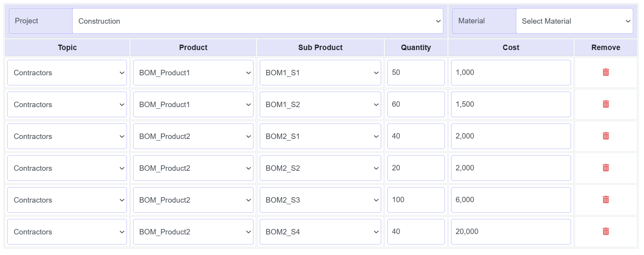Viewport: 644px width, 255px height.
Task: Click the cost field showing 1,500
Action: click(510, 104)
